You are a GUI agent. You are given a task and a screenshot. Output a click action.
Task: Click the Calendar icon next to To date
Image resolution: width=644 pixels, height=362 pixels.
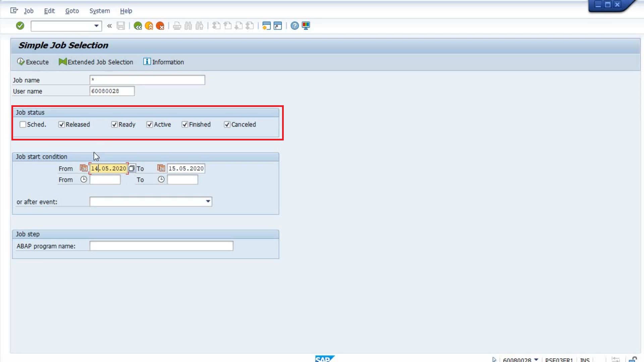[161, 168]
